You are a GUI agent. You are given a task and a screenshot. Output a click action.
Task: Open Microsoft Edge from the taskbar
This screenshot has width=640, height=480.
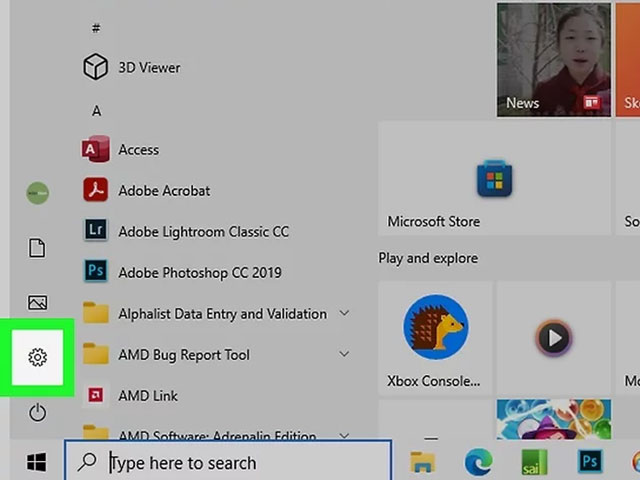pos(478,462)
